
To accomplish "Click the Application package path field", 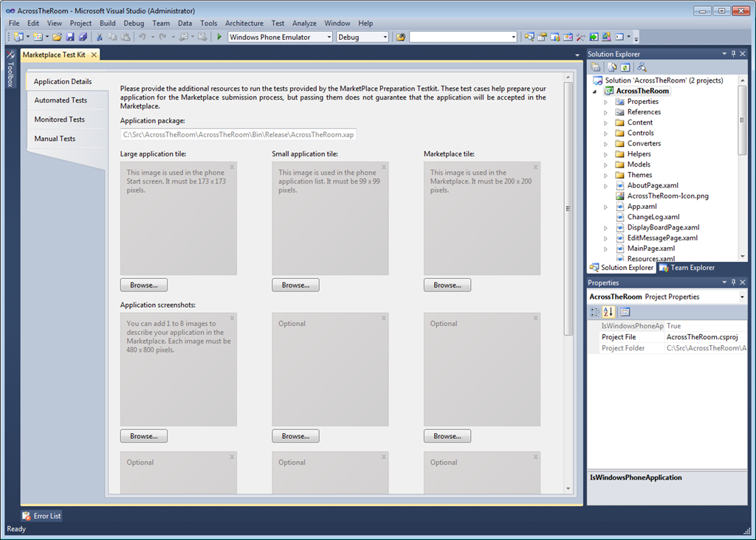I will pyautogui.click(x=240, y=134).
